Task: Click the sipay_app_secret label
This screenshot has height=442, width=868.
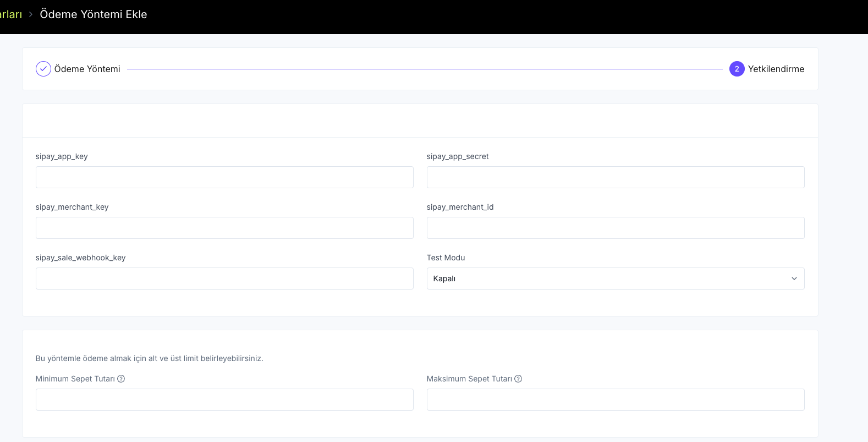Action: point(458,156)
